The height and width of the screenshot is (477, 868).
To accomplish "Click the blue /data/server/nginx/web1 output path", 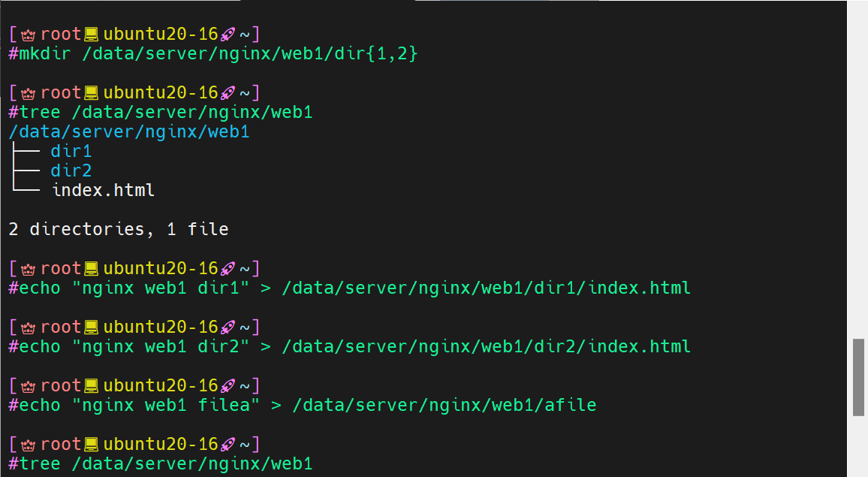I will tap(129, 132).
